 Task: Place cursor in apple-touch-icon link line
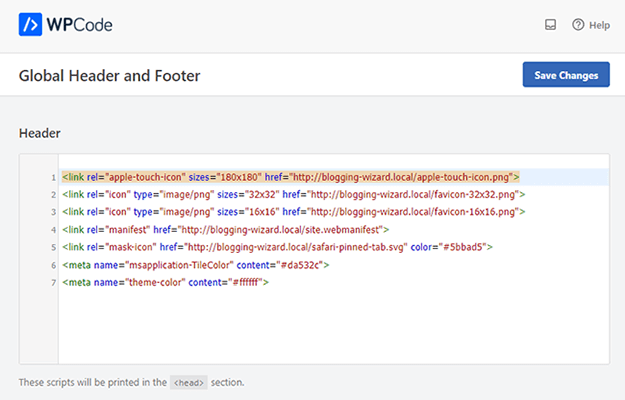(290, 177)
